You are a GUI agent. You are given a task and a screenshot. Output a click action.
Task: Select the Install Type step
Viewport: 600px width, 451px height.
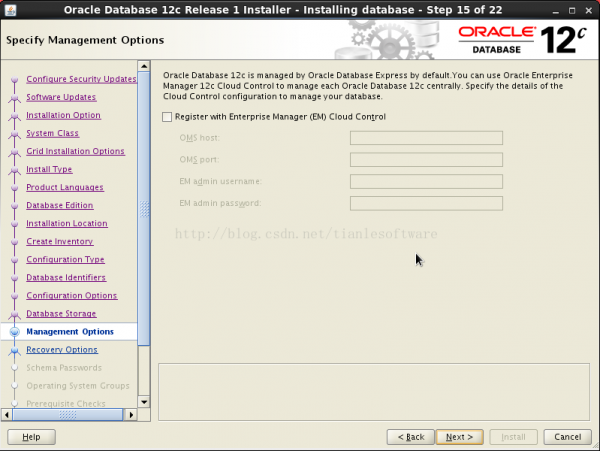click(x=49, y=169)
